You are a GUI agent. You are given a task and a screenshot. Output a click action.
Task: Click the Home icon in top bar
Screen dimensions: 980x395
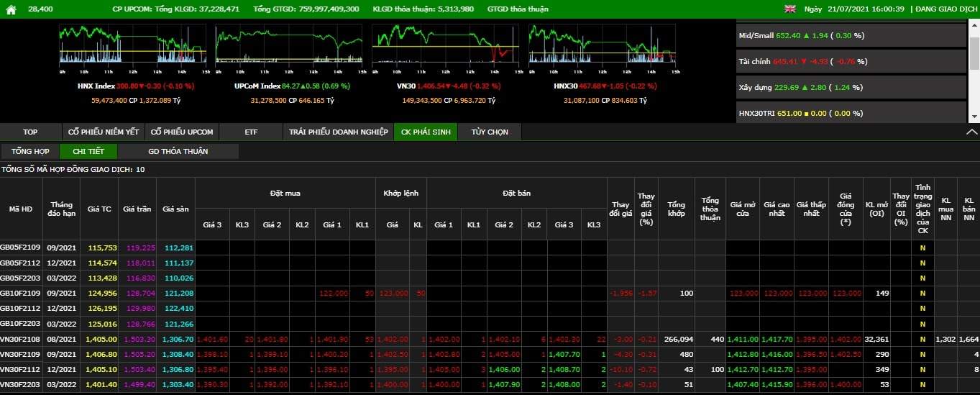(11, 9)
